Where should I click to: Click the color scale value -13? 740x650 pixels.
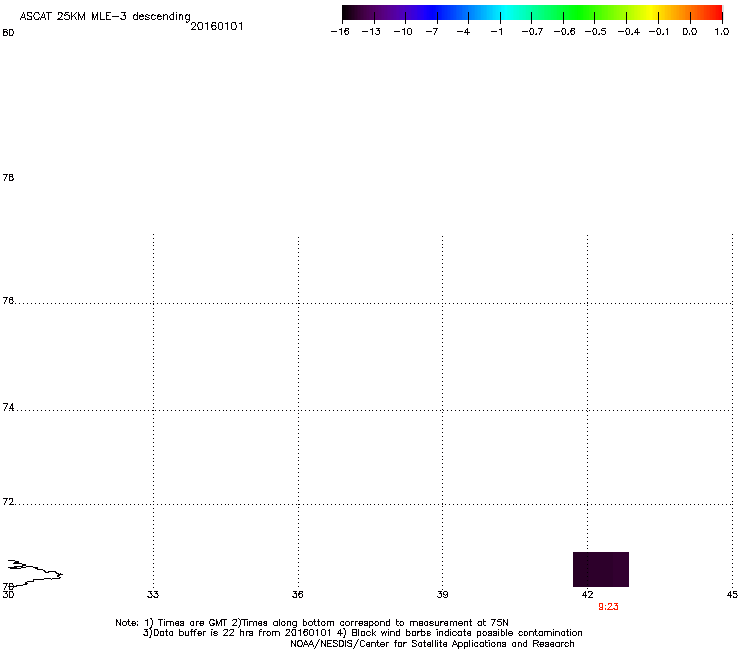(371, 32)
